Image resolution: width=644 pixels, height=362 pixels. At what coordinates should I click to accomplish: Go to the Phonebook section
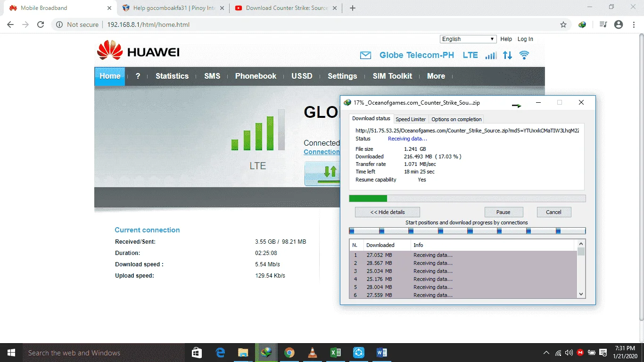[x=256, y=76]
